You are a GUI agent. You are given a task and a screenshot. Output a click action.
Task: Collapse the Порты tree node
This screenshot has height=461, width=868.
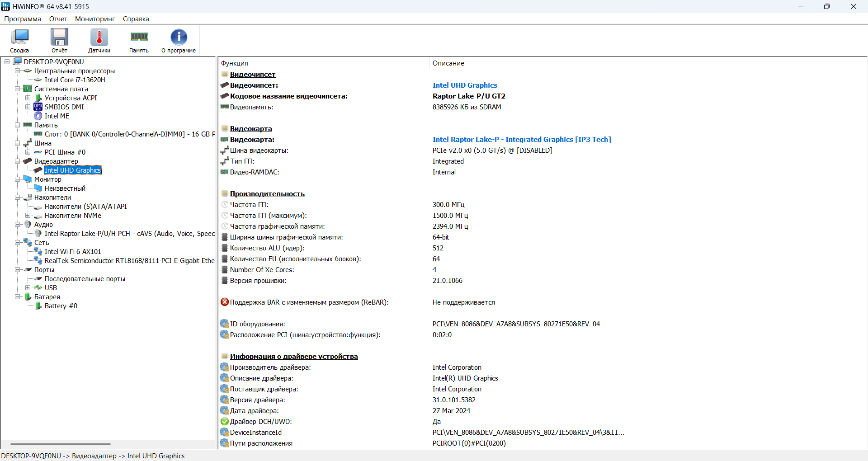click(x=17, y=270)
